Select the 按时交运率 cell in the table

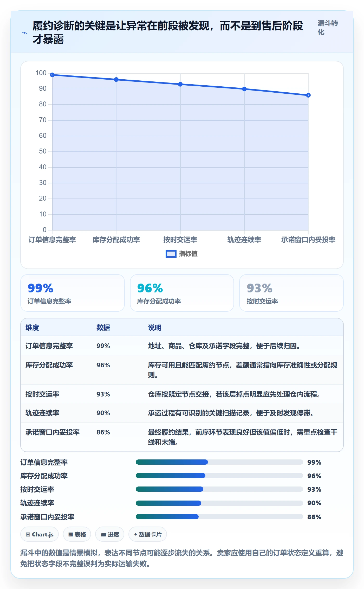(42, 394)
